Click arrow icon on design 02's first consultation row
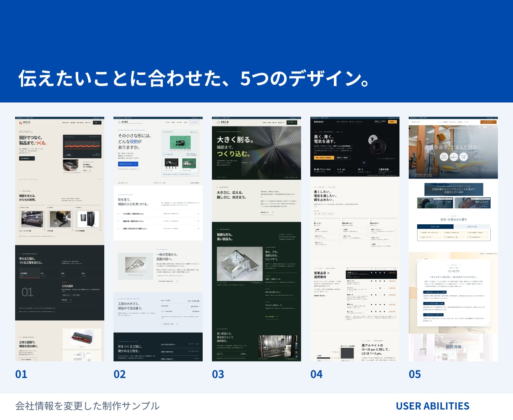The height and width of the screenshot is (420, 513). [x=198, y=214]
